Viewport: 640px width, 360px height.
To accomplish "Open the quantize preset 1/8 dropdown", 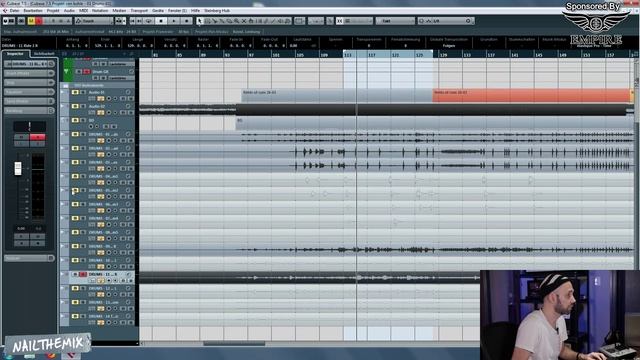I will coord(446,21).
